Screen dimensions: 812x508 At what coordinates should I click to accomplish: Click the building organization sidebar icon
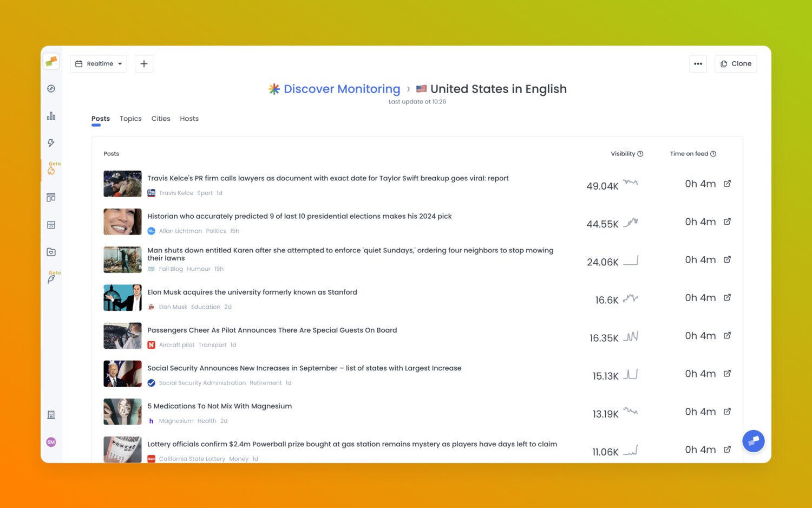click(51, 415)
